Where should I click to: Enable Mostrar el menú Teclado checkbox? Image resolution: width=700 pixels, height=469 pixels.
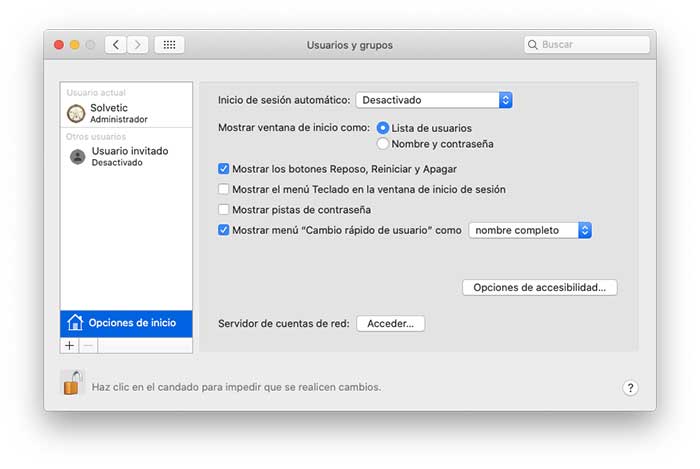click(x=224, y=189)
